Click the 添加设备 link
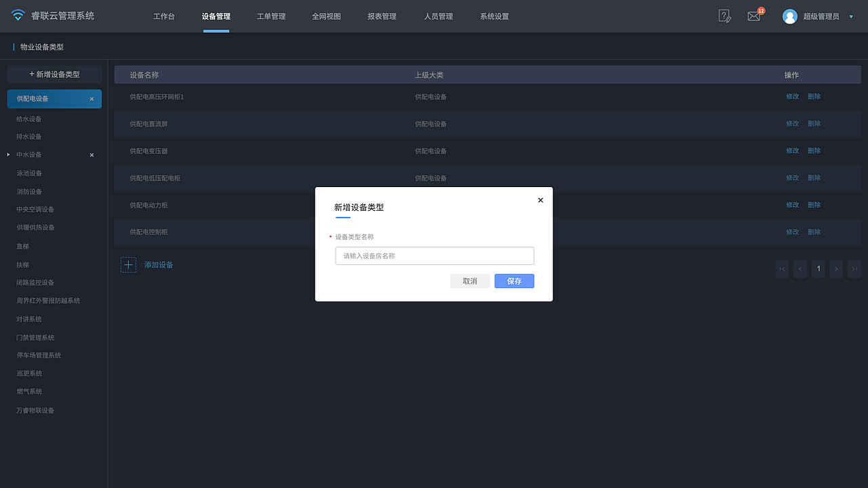 click(159, 265)
